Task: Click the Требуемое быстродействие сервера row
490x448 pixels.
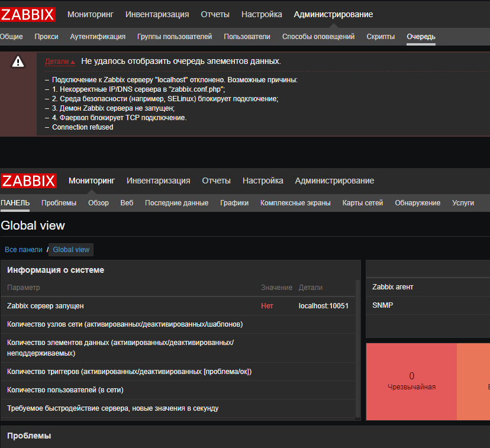Action: tap(178, 408)
